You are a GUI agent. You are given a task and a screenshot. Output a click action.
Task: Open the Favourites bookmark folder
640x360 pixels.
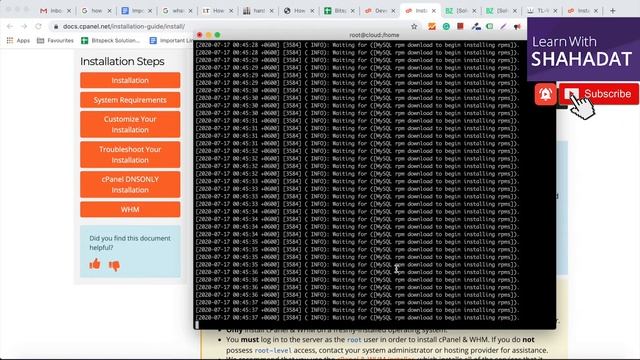tap(56, 40)
